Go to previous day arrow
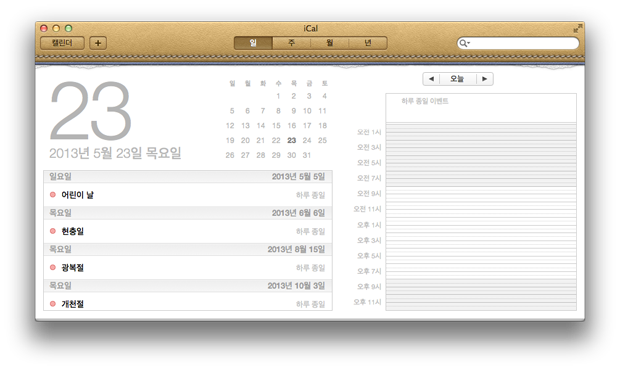The image size is (620, 370). click(x=431, y=79)
